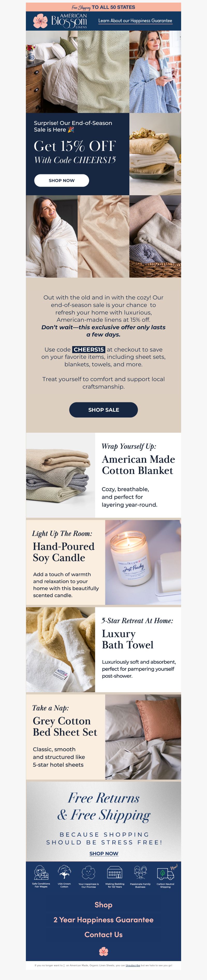Viewport: 207px width, 980px height.
Task: Open Learn About our Happiness Guarantee link
Action: pyautogui.click(x=135, y=21)
